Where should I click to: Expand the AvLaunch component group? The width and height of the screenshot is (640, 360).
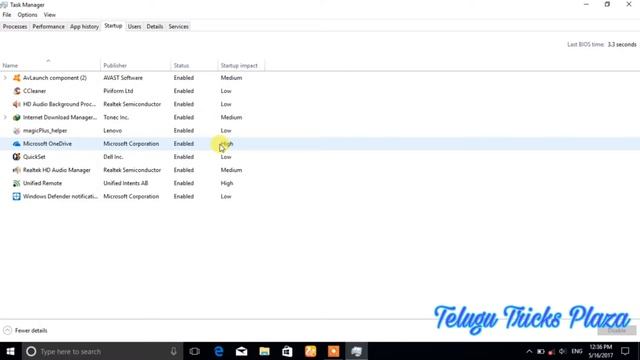(x=5, y=78)
